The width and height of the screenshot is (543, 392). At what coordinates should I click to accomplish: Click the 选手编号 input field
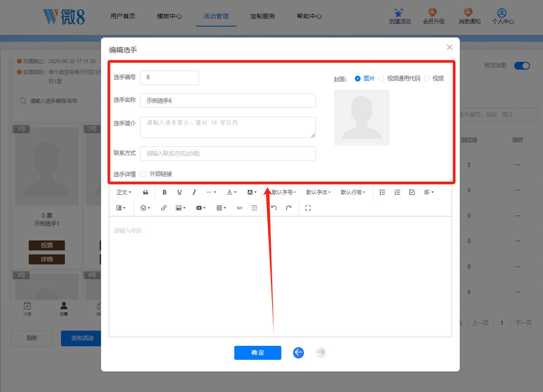click(170, 77)
